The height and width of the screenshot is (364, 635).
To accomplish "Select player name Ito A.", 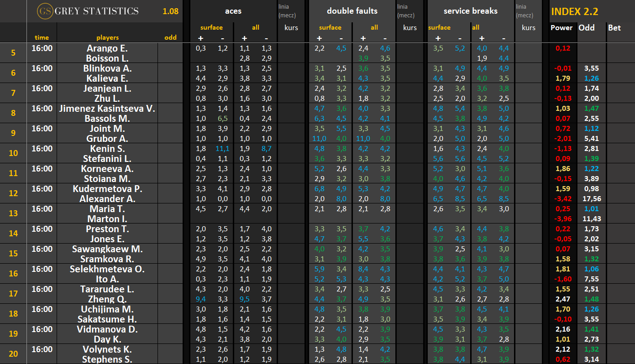I will pos(107,279).
